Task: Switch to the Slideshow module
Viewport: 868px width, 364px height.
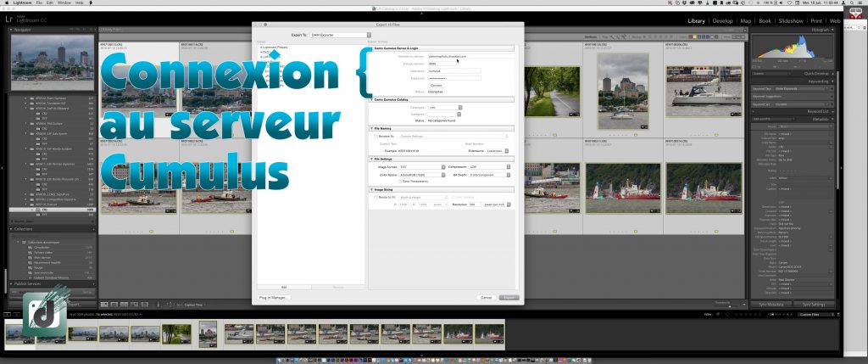Action: [x=791, y=21]
